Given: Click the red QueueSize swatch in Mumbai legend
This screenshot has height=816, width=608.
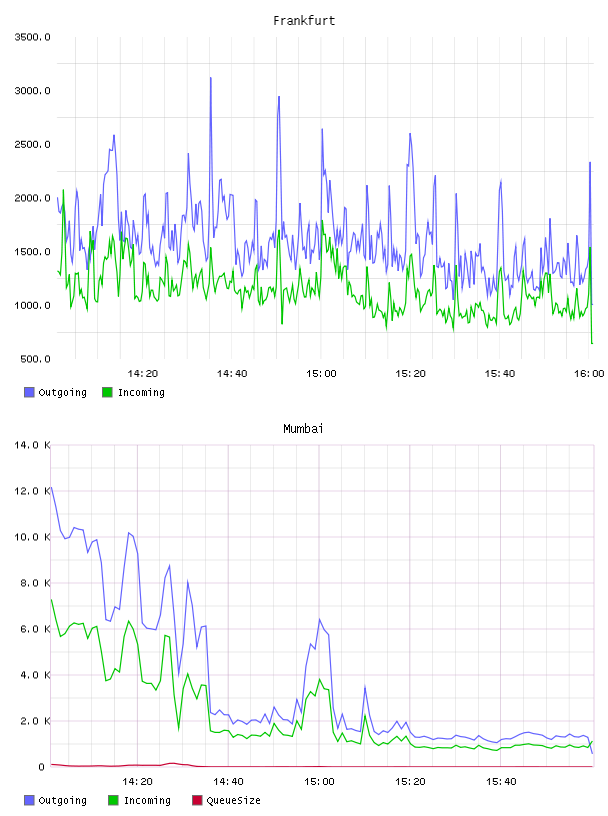Looking at the screenshot, I should [197, 800].
